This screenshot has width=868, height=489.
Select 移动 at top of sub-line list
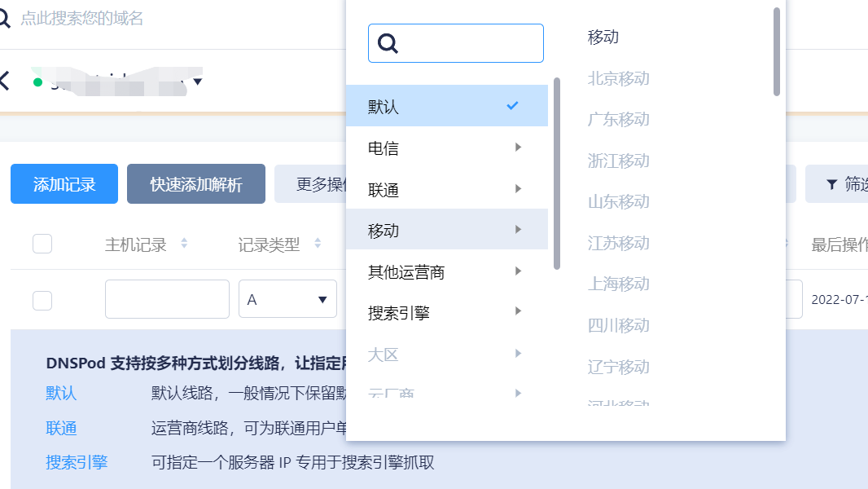click(x=603, y=37)
